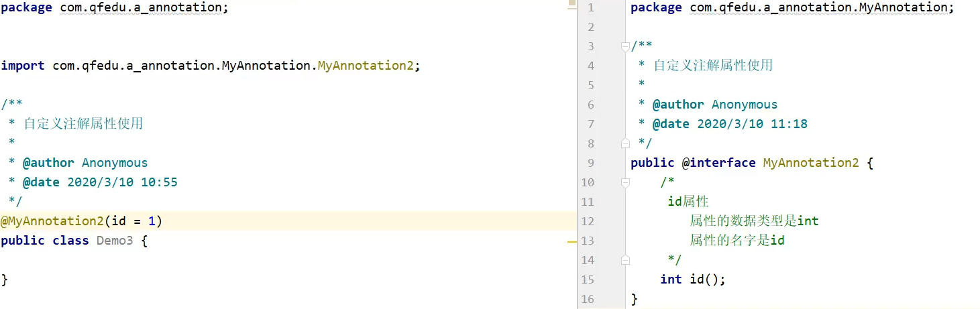The width and height of the screenshot is (980, 309).
Task: Click the value 1 in id = 1
Action: click(x=152, y=221)
